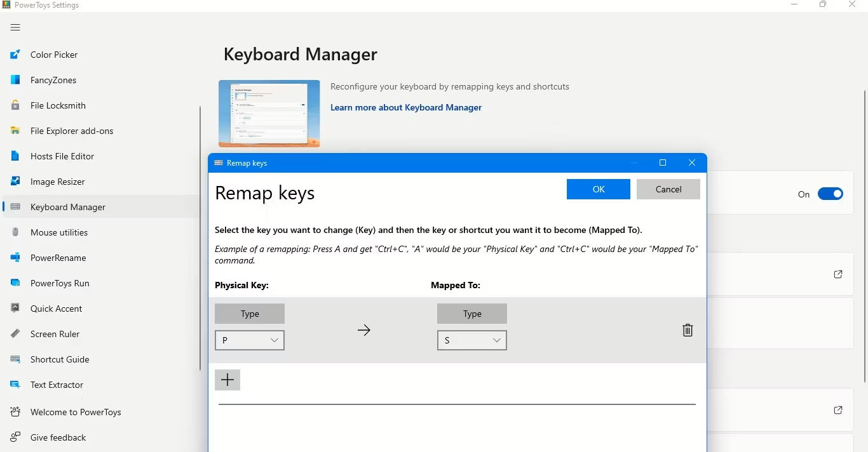Go to the PowerToys Run page
The height and width of the screenshot is (452, 868).
click(x=60, y=283)
